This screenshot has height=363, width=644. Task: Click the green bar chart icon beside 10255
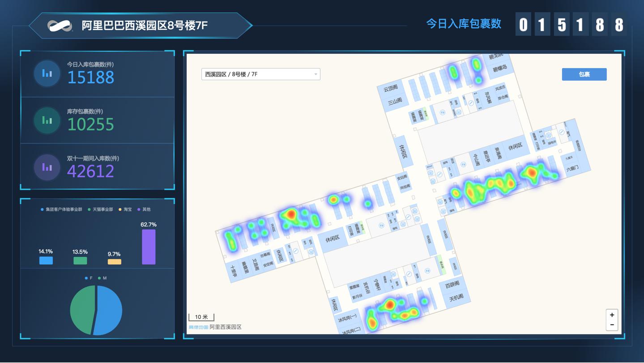tap(47, 120)
